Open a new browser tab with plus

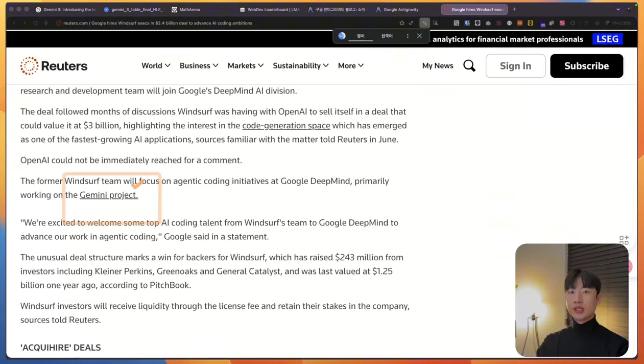514,9
